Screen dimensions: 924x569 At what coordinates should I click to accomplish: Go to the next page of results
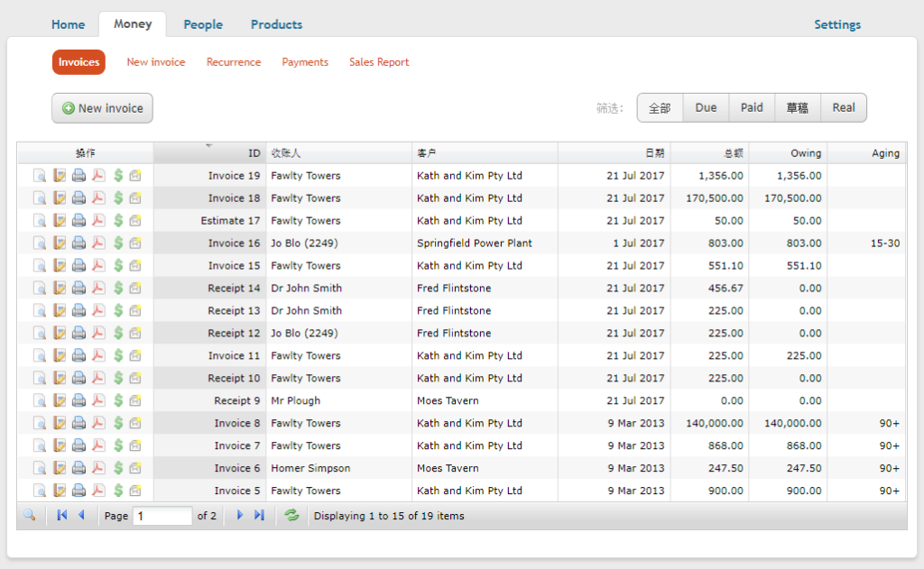pos(239,515)
